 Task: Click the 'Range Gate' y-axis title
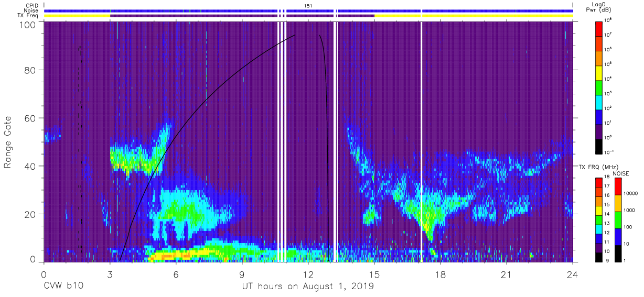(8, 142)
